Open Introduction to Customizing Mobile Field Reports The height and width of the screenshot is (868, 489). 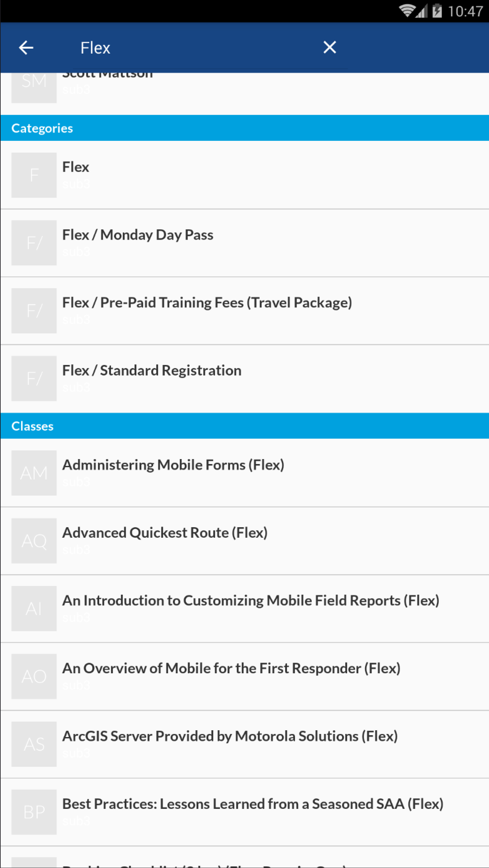point(244,609)
